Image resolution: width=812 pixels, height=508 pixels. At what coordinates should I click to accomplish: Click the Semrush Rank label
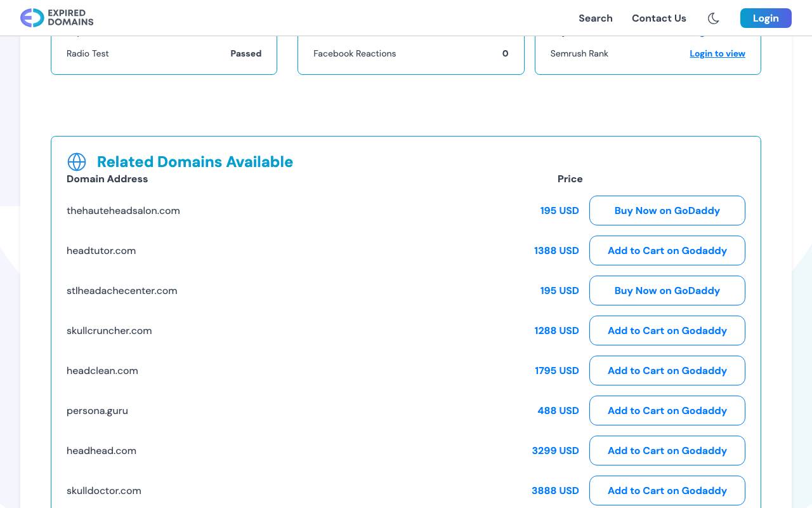click(x=579, y=53)
